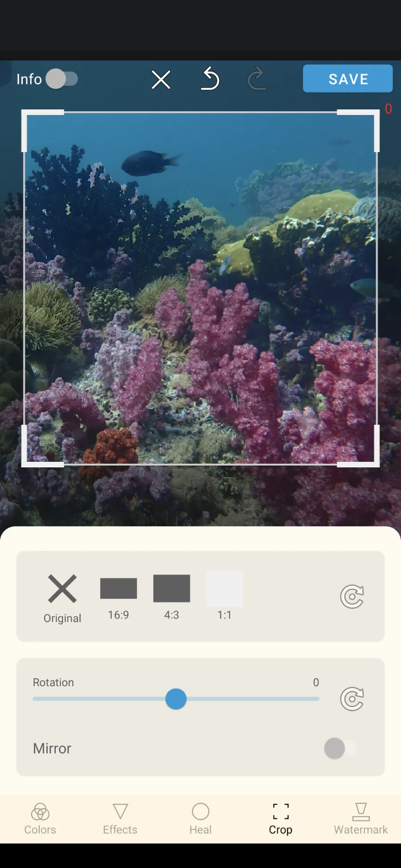Choose the 16:9 crop ratio
The image size is (401, 868).
118,599
